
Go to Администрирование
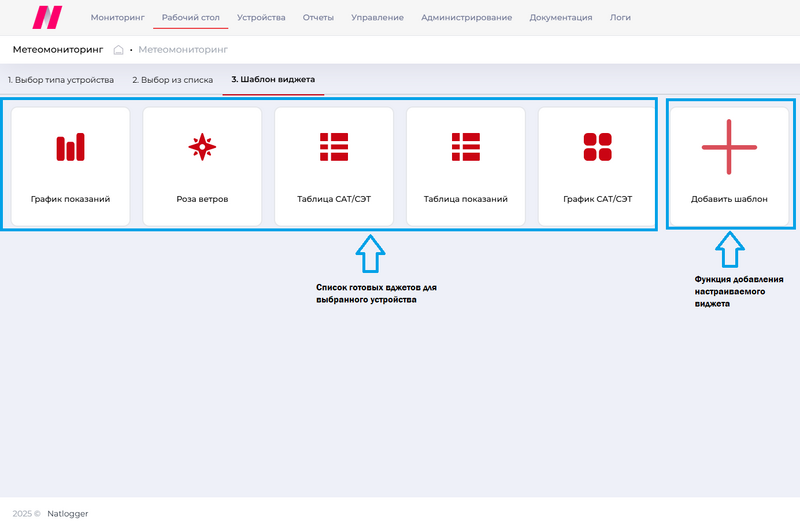466,17
